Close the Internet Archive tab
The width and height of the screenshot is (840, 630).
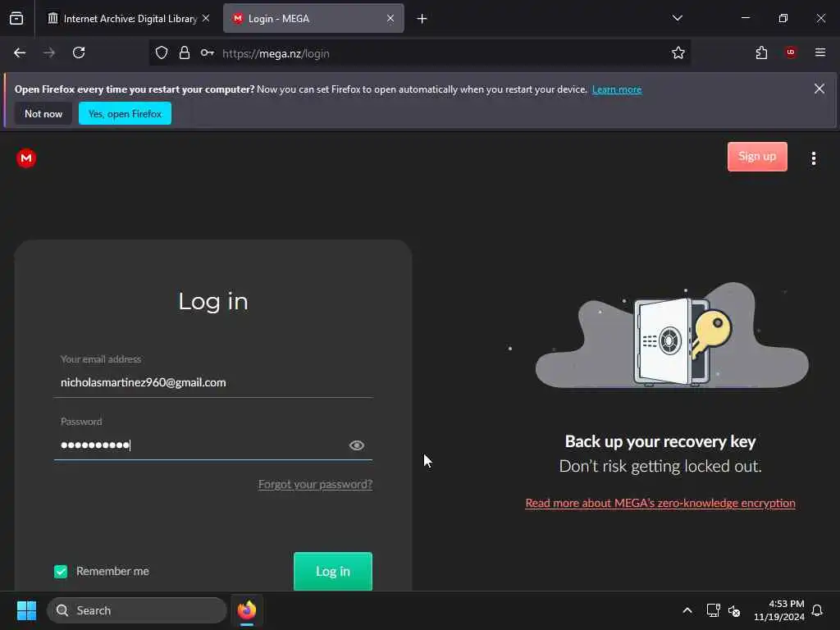click(206, 18)
